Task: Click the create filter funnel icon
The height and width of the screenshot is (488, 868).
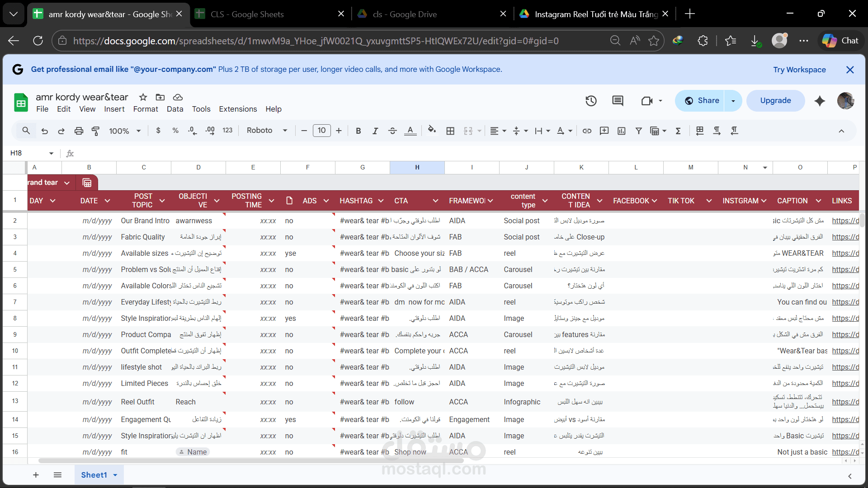Action: (638, 131)
